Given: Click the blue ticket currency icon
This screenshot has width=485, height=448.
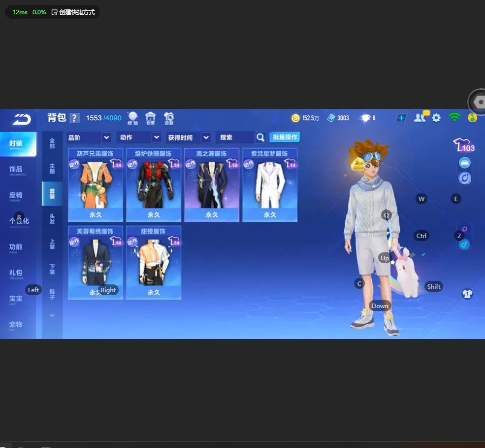Looking at the screenshot, I should [x=331, y=118].
